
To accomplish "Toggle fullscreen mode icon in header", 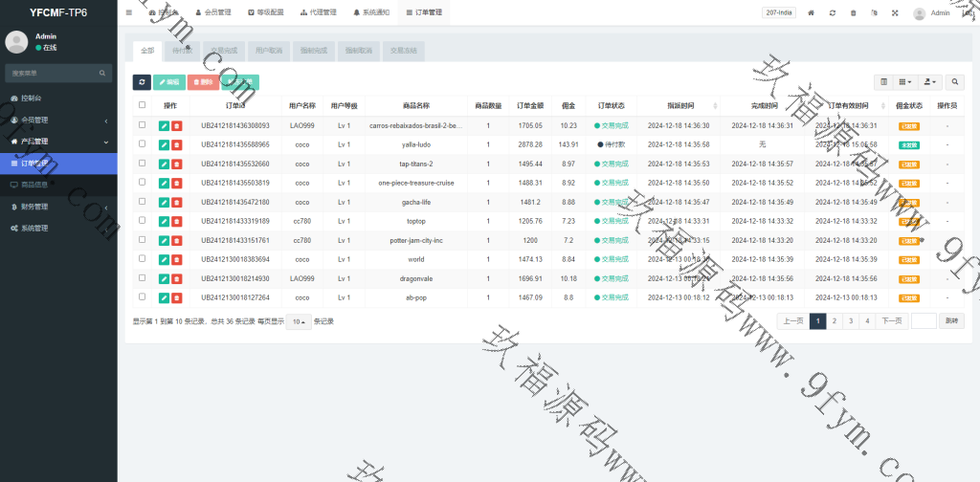I will (895, 13).
